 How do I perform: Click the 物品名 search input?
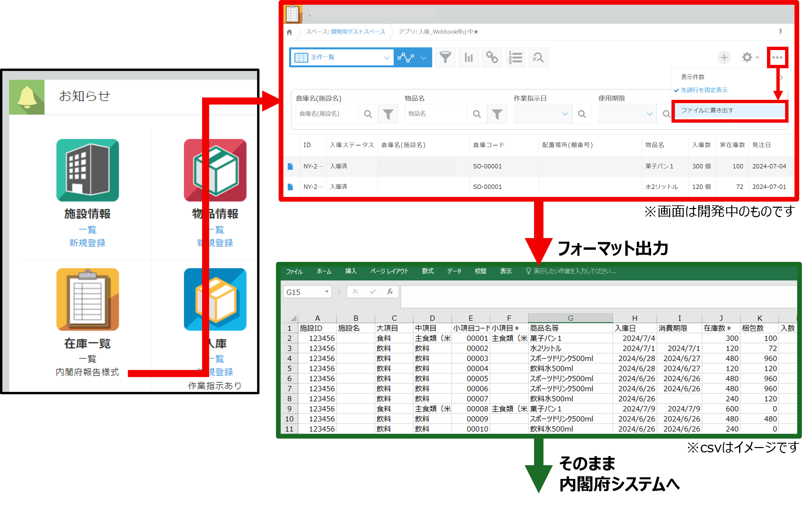[x=436, y=114]
